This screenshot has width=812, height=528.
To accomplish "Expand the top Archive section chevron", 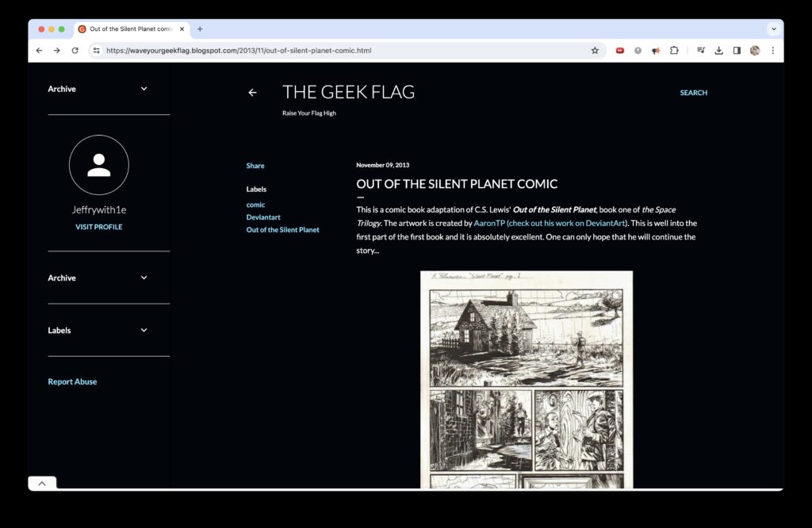I will pos(144,89).
